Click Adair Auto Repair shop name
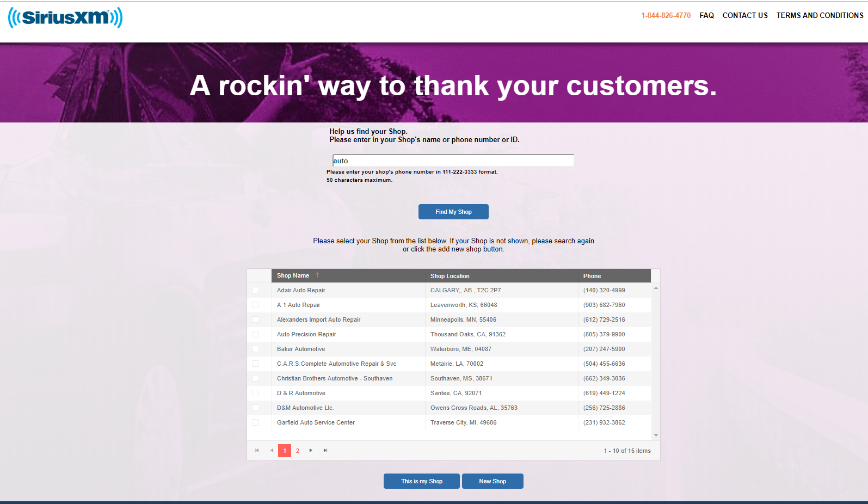Screen dimensions: 868x504 (x=301, y=290)
